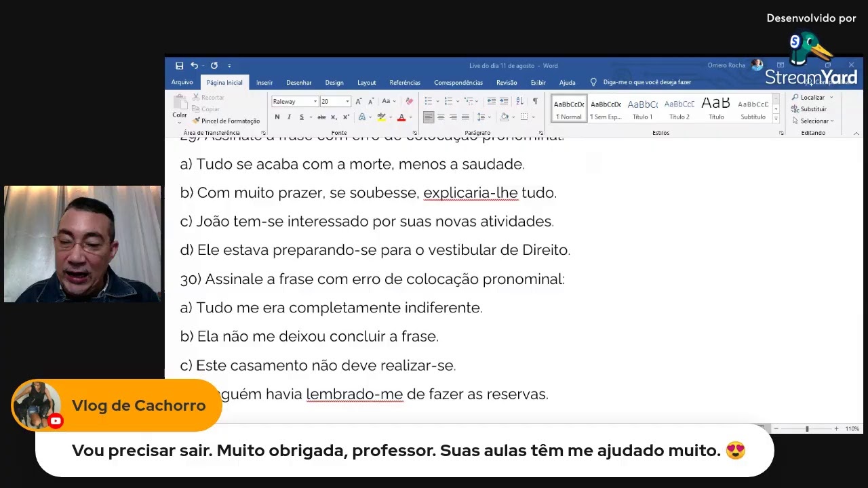The width and height of the screenshot is (868, 488).
Task: Switch to the Referências tab
Action: click(x=405, y=83)
